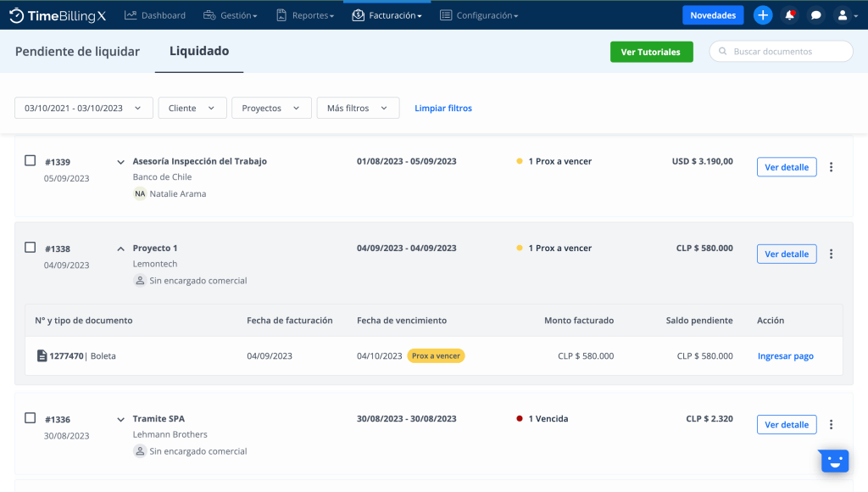Collapse the Proyecto 1 row
The height and width of the screenshot is (492, 868).
tap(120, 249)
